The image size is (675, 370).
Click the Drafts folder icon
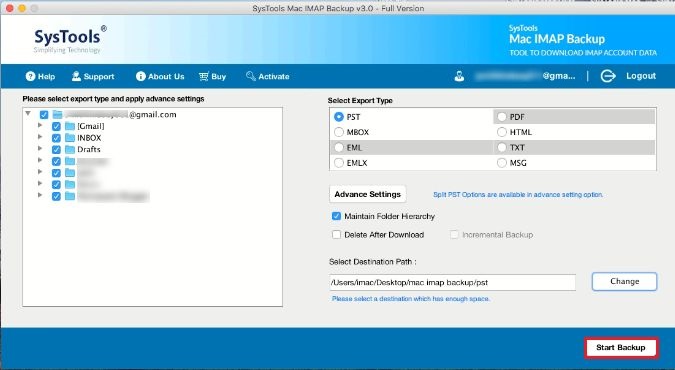70,149
